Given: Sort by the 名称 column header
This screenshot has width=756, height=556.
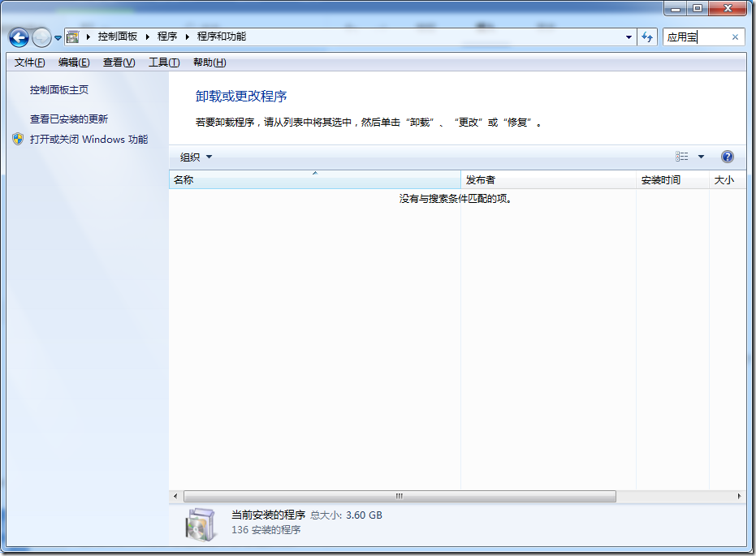Looking at the screenshot, I should [314, 180].
